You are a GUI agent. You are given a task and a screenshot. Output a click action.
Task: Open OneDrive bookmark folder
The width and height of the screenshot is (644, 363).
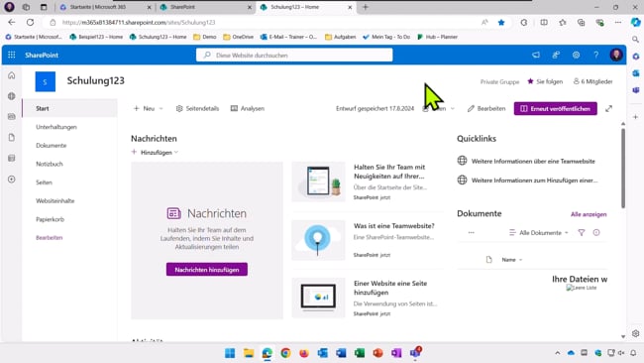point(238,37)
